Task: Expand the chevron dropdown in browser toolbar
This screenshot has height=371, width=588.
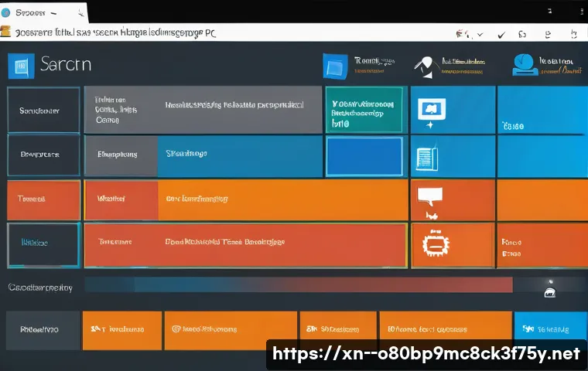Action: 480,34
